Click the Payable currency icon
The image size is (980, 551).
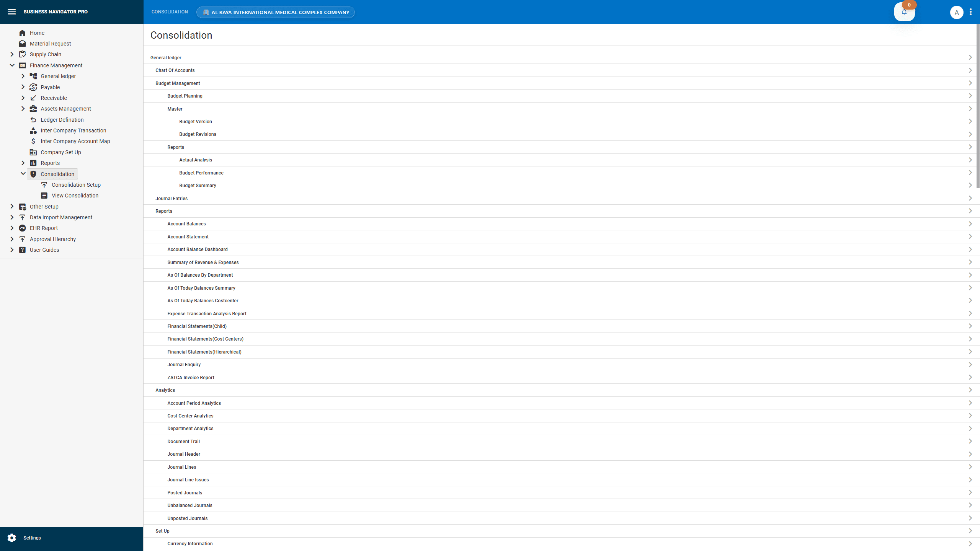click(33, 87)
